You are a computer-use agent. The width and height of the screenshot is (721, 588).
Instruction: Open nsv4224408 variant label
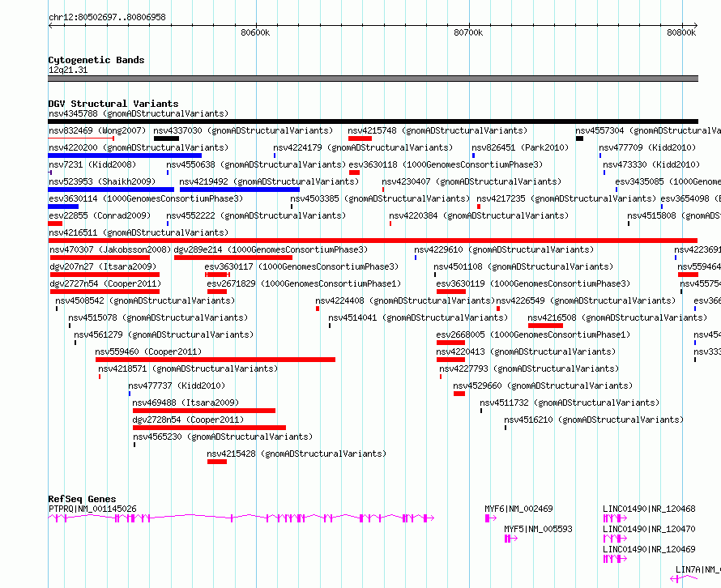[x=404, y=300]
